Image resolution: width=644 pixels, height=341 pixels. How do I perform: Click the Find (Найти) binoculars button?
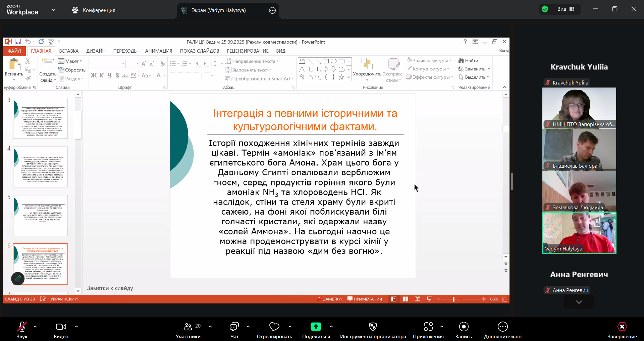(468, 61)
